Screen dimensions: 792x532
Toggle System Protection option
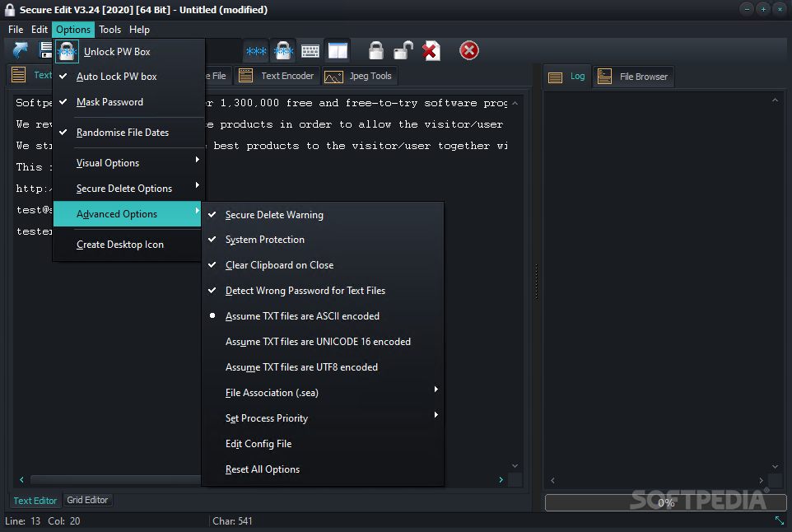(x=322, y=240)
